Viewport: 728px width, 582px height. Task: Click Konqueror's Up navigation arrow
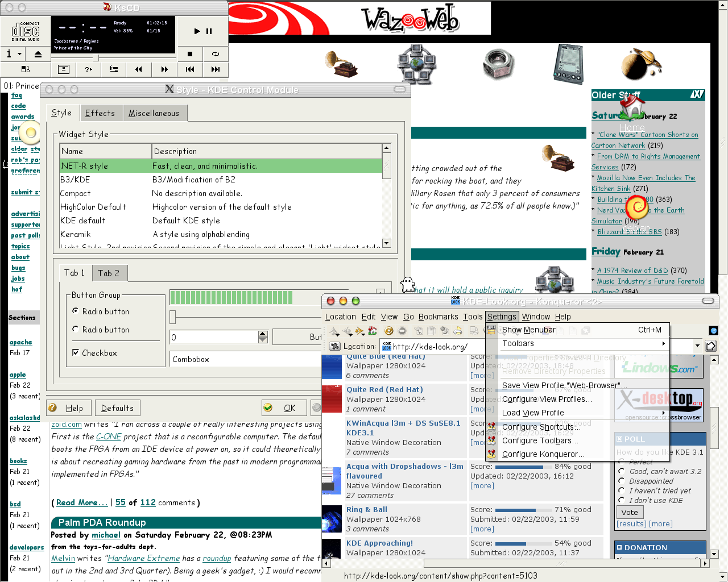[333, 331]
